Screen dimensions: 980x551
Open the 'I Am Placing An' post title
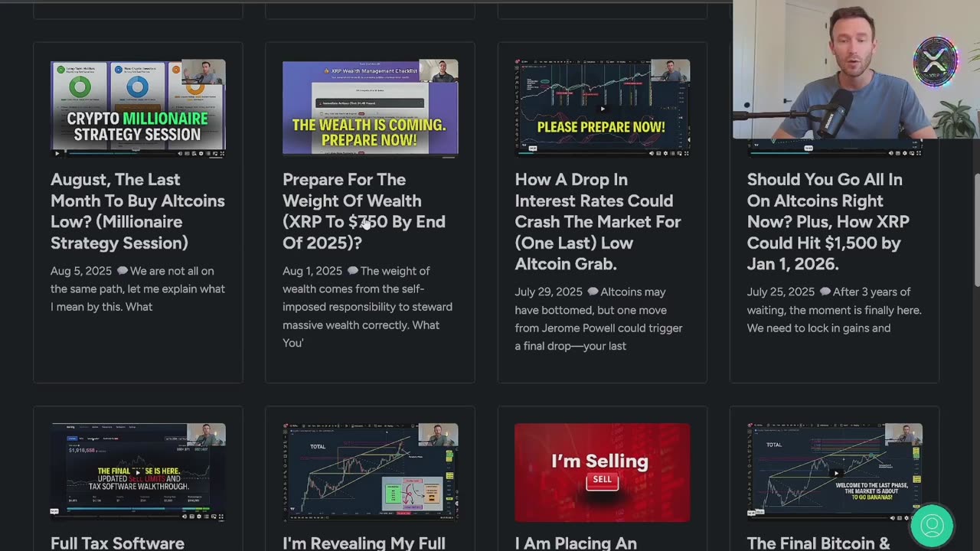click(x=576, y=543)
